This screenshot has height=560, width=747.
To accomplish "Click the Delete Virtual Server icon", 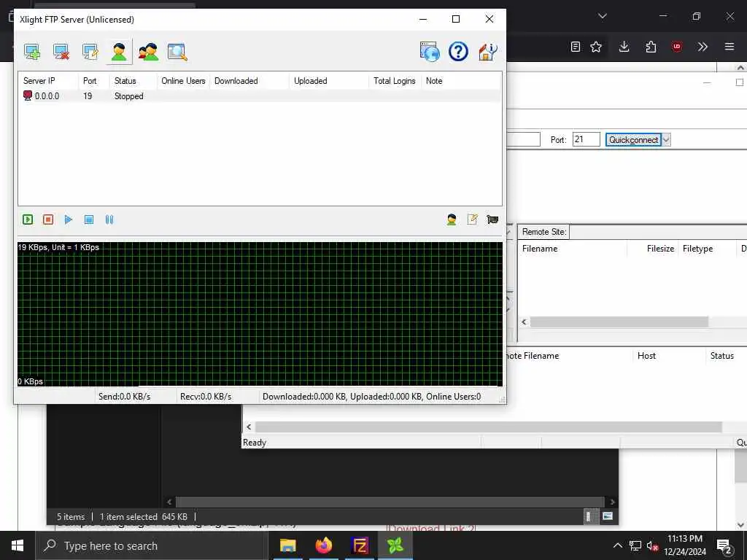I will 61,52.
